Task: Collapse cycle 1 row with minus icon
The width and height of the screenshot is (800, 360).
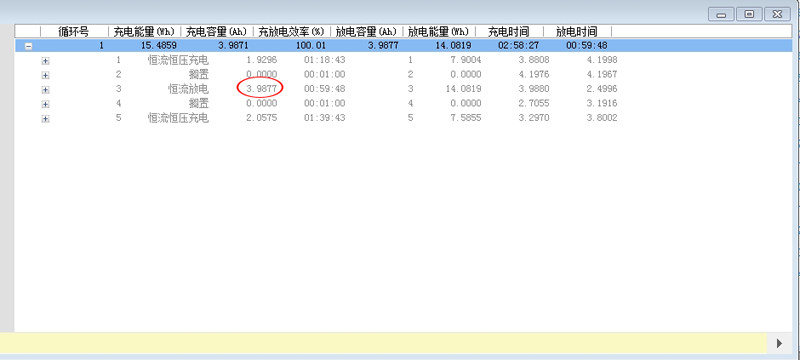Action: point(29,46)
